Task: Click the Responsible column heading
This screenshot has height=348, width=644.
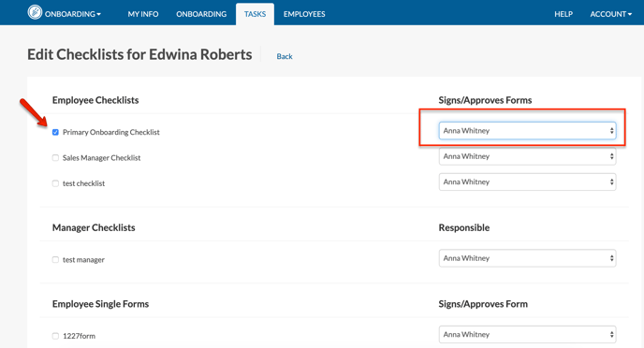Action: (464, 227)
